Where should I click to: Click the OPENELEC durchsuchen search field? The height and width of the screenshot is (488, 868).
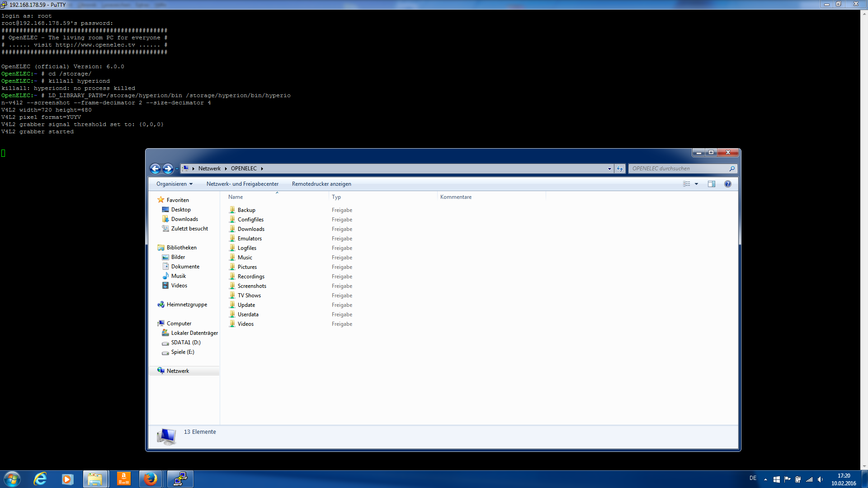point(678,169)
